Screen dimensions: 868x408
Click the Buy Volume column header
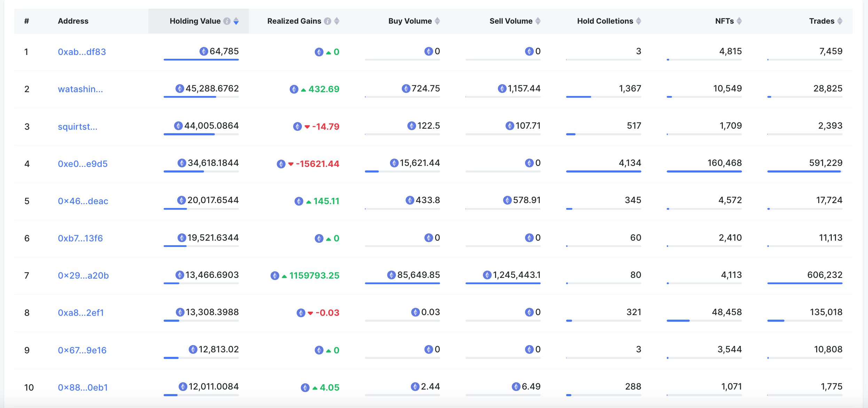(x=400, y=21)
